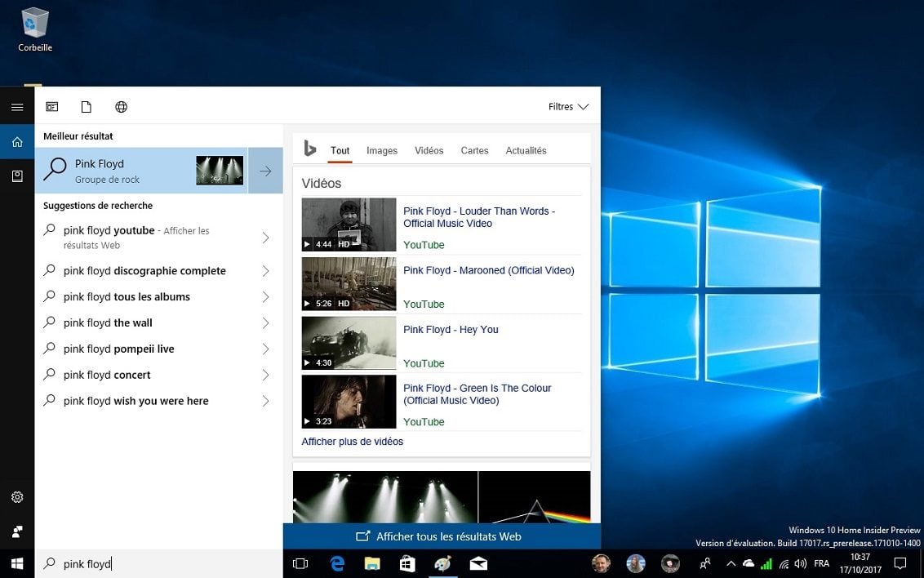
Task: Switch to the Vidéos tab
Action: pyautogui.click(x=429, y=151)
